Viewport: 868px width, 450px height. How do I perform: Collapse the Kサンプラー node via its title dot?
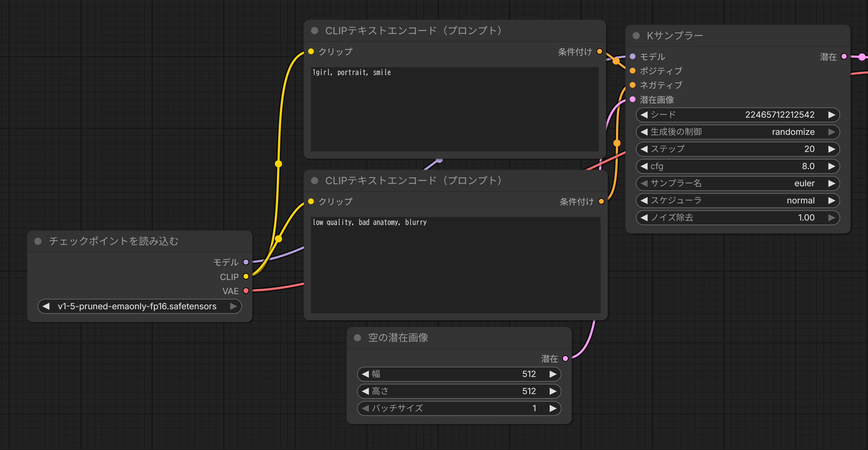click(x=636, y=36)
